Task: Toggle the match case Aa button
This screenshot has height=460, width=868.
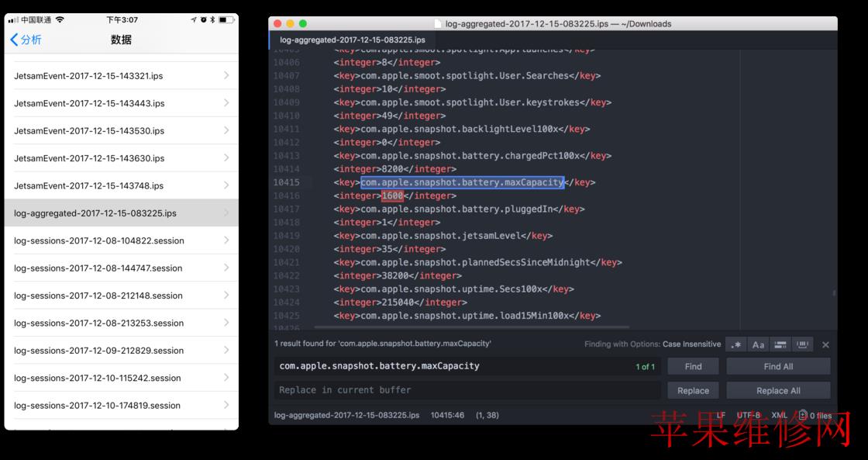Action: click(758, 344)
